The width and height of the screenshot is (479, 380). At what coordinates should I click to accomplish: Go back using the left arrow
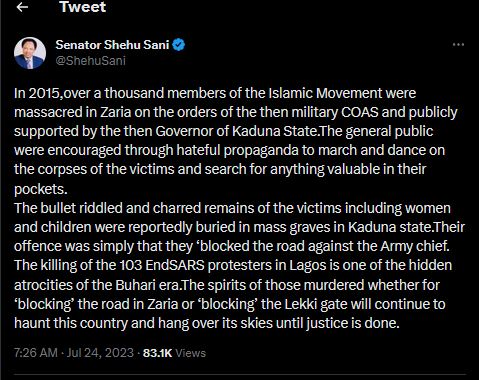click(x=22, y=7)
